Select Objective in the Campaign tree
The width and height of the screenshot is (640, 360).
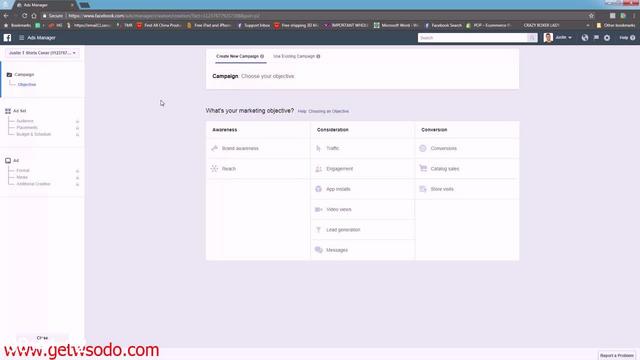pos(27,84)
